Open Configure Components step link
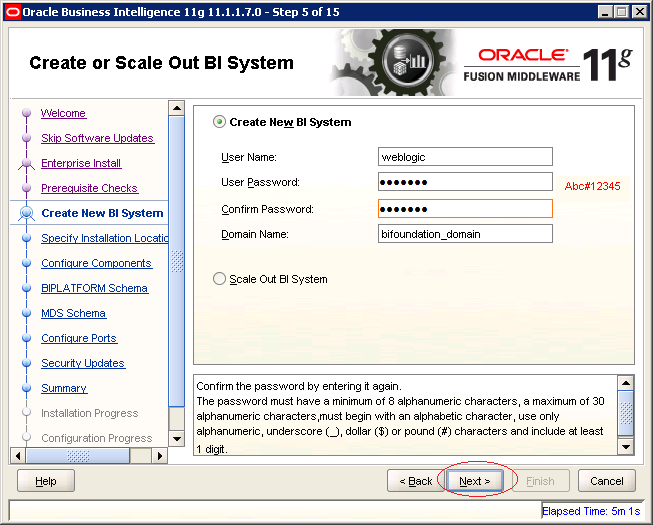 pyautogui.click(x=96, y=263)
